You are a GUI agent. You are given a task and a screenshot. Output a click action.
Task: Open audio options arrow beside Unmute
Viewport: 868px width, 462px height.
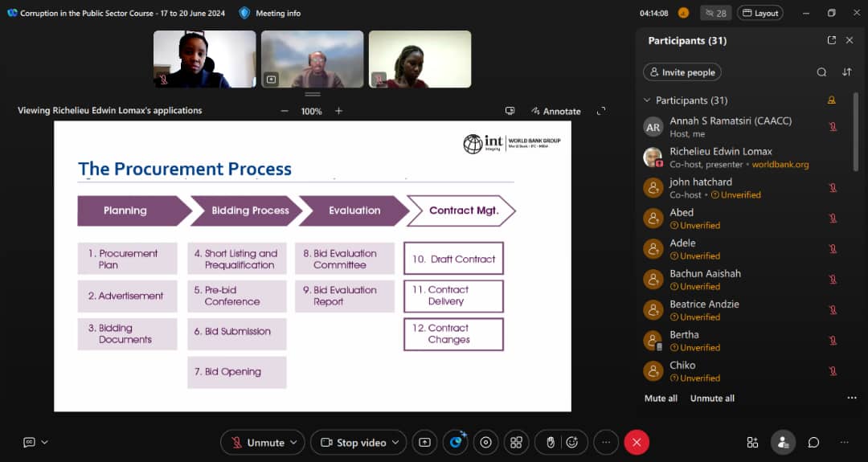[x=294, y=442]
